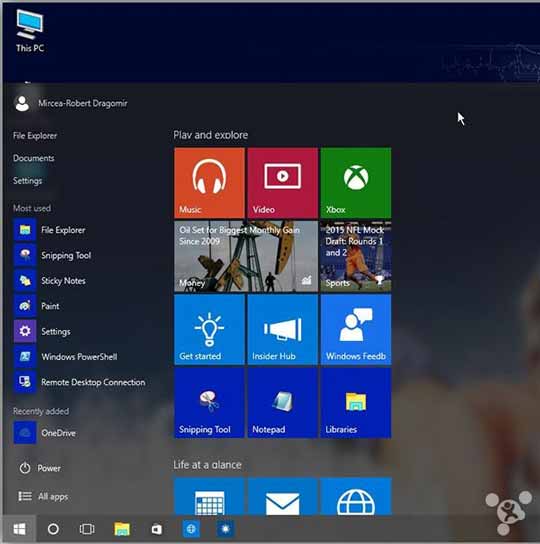Open File Explorer link under user name

pyautogui.click(x=35, y=136)
